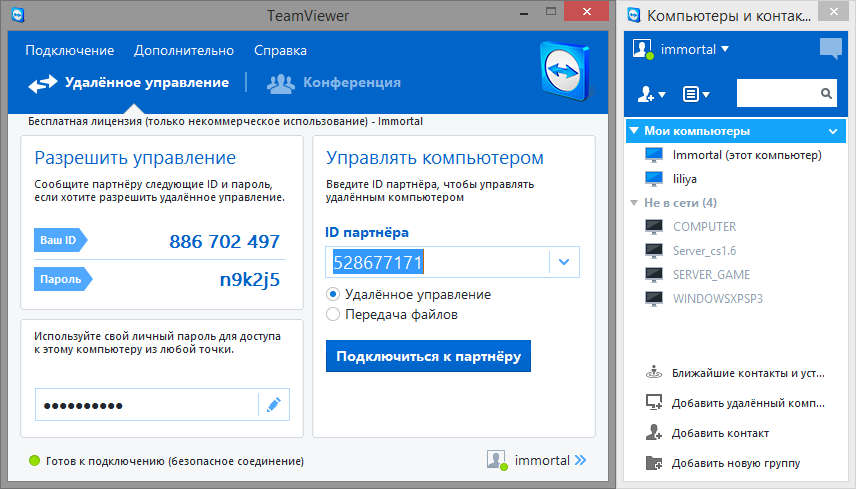Open chat bubble icon in contacts window

coord(830,49)
